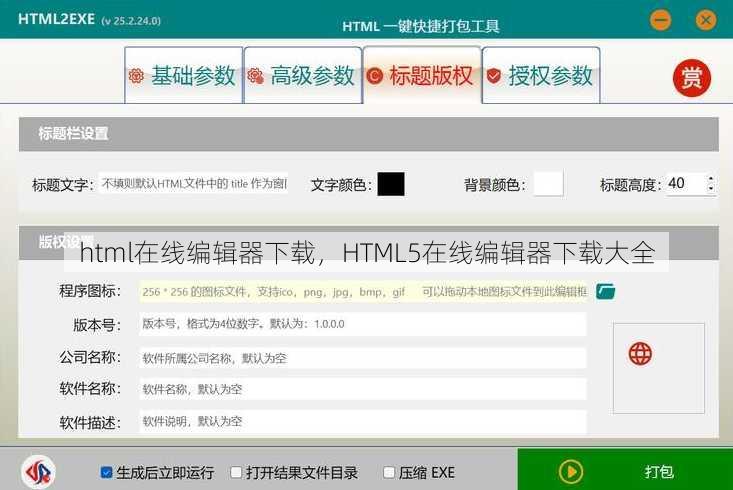Click the 标题文字 input field
The width and height of the screenshot is (733, 490).
[194, 184]
